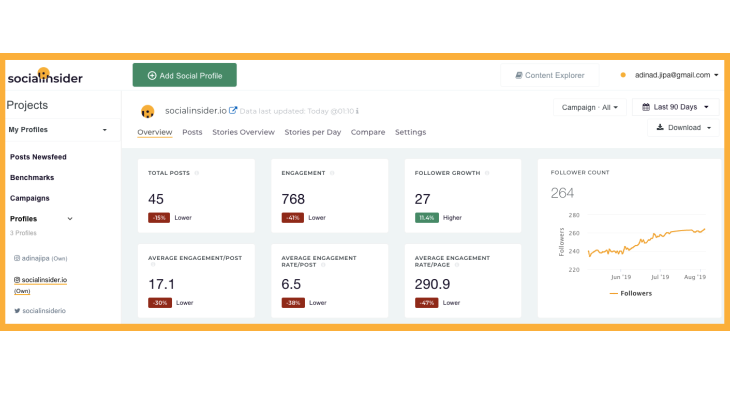Click the info icon next to Engagement
The height and width of the screenshot is (400, 730).
point(332,173)
